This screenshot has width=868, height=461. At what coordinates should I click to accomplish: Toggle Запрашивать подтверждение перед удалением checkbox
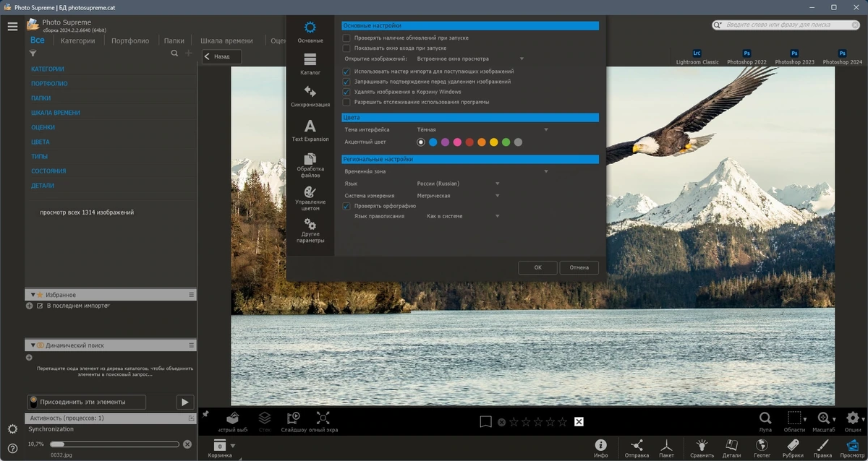[x=346, y=82]
